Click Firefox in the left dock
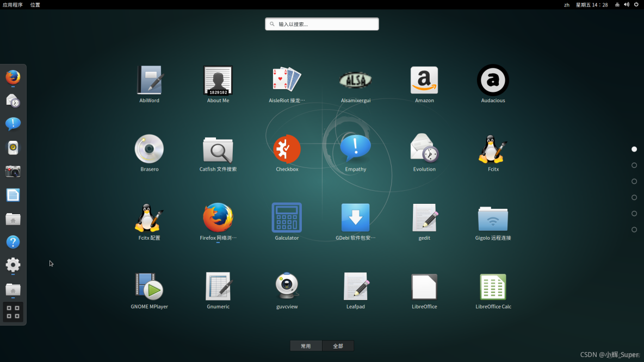Viewport: 644px width, 362px height. point(13,77)
